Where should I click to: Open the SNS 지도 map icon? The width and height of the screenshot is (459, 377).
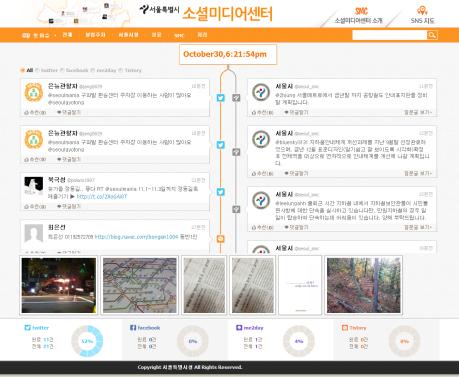click(422, 10)
